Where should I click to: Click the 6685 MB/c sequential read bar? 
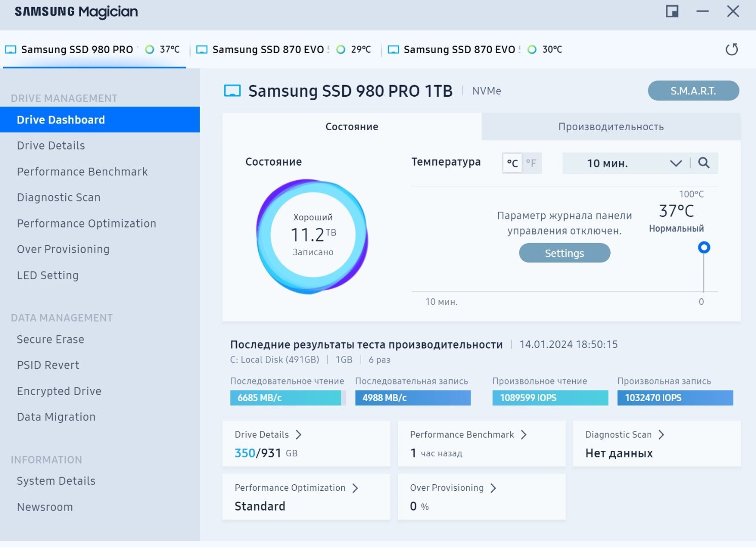[288, 398]
